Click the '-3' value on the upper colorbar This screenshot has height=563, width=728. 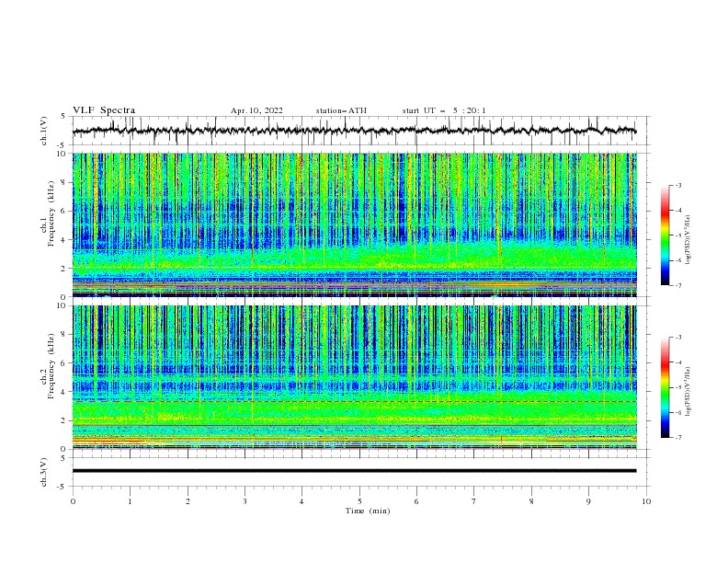click(677, 185)
